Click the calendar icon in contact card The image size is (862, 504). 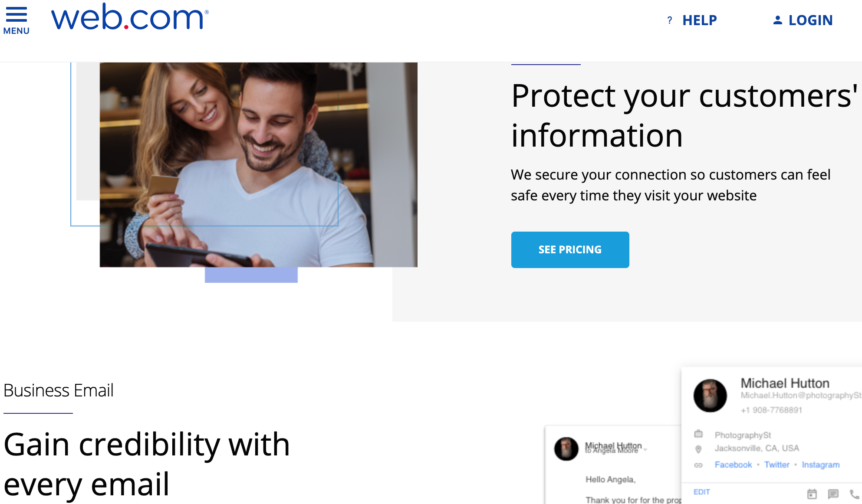(812, 494)
